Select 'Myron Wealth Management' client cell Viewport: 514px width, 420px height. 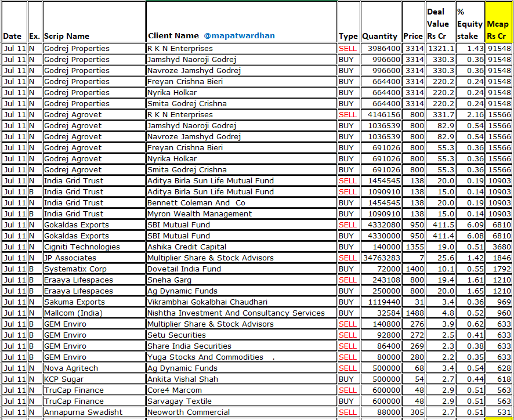(x=241, y=213)
